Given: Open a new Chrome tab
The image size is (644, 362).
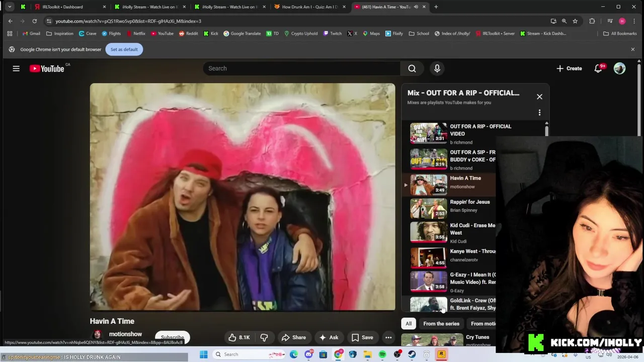Looking at the screenshot, I should point(436,7).
